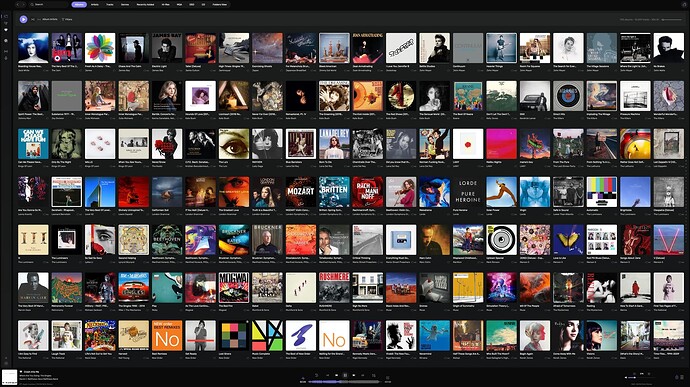Open the Tracks tab
The height and width of the screenshot is (387, 690).
pos(110,4)
